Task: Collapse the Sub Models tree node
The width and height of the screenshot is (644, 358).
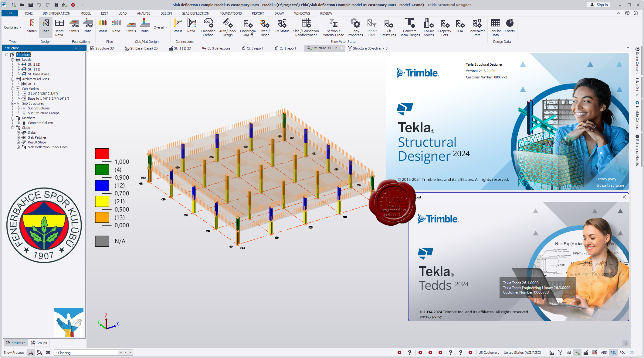Action: click(x=13, y=89)
